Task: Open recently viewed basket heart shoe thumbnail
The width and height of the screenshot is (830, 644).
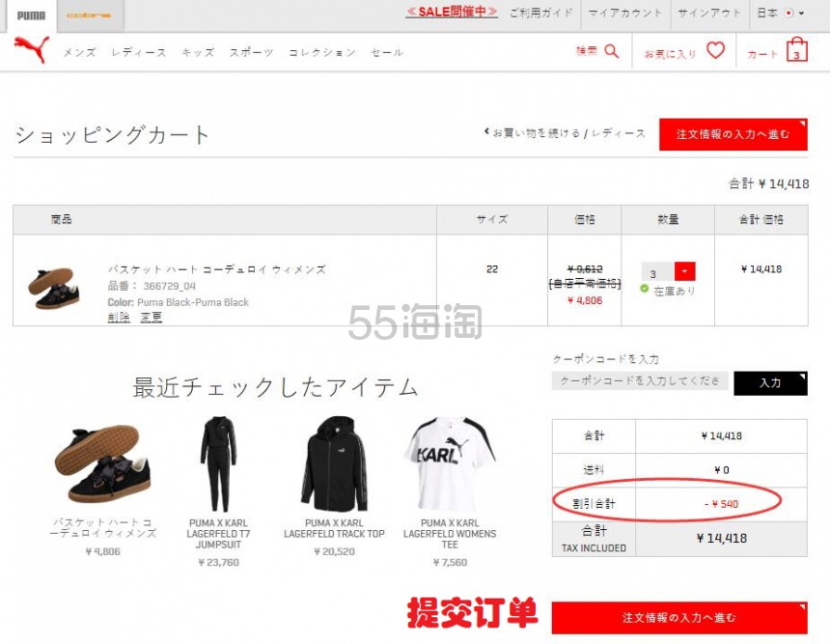Action: click(102, 463)
